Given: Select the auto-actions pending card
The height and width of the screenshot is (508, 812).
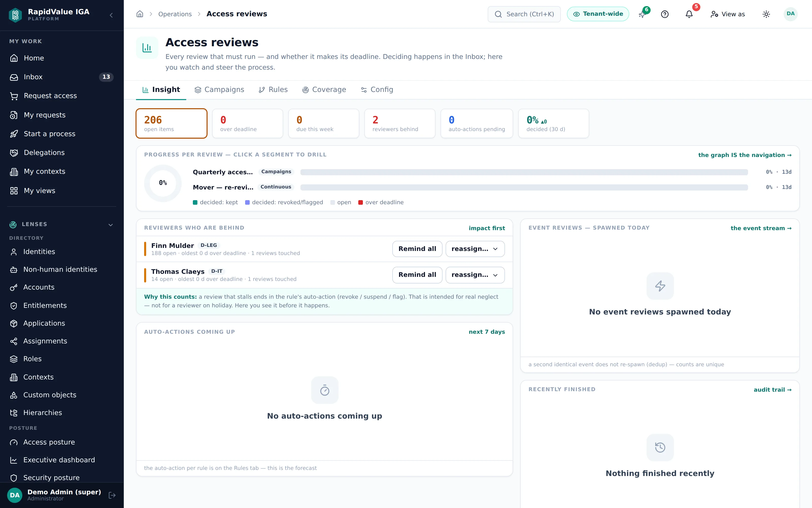Looking at the screenshot, I should click(x=477, y=123).
